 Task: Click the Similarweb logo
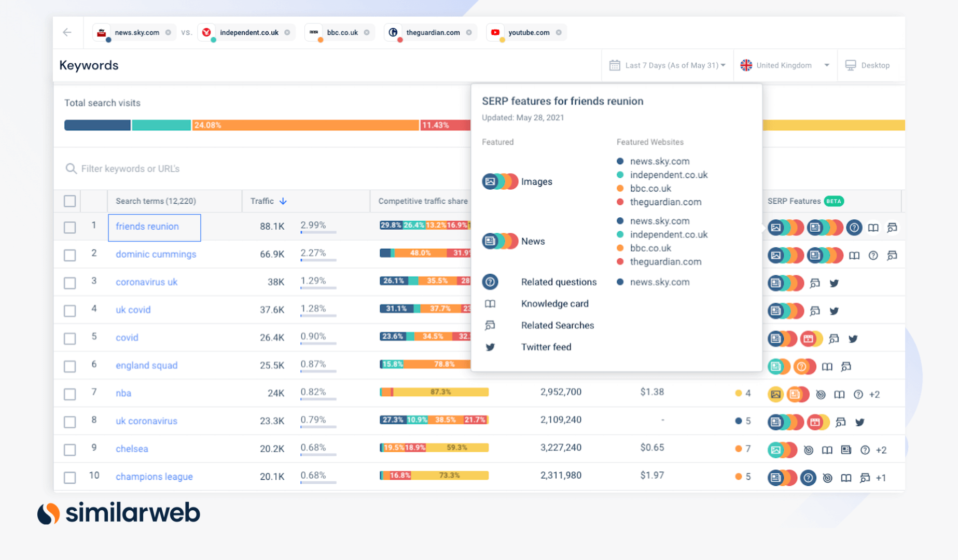pos(119,513)
